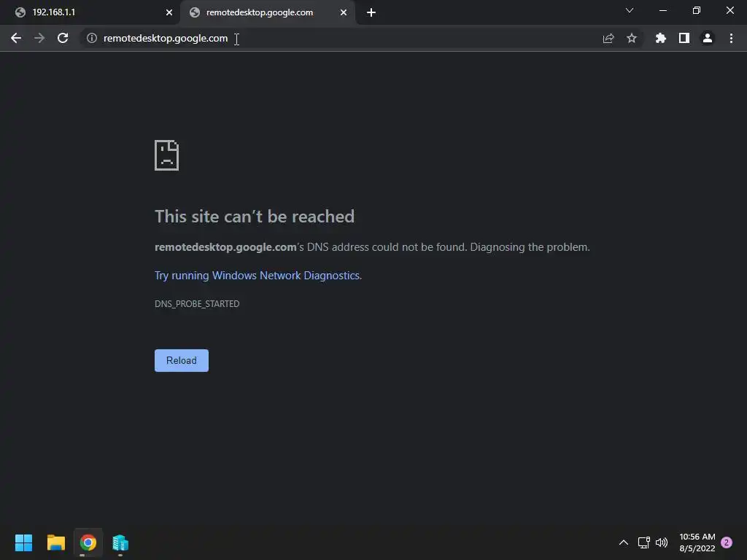Click the Chrome icon in the taskbar
747x560 pixels.
coord(88,542)
